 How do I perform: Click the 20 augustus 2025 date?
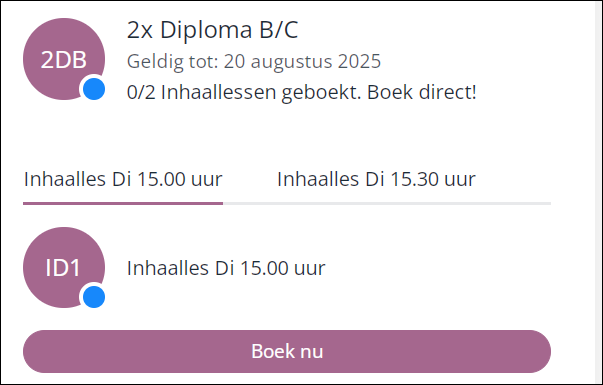pyautogui.click(x=302, y=61)
